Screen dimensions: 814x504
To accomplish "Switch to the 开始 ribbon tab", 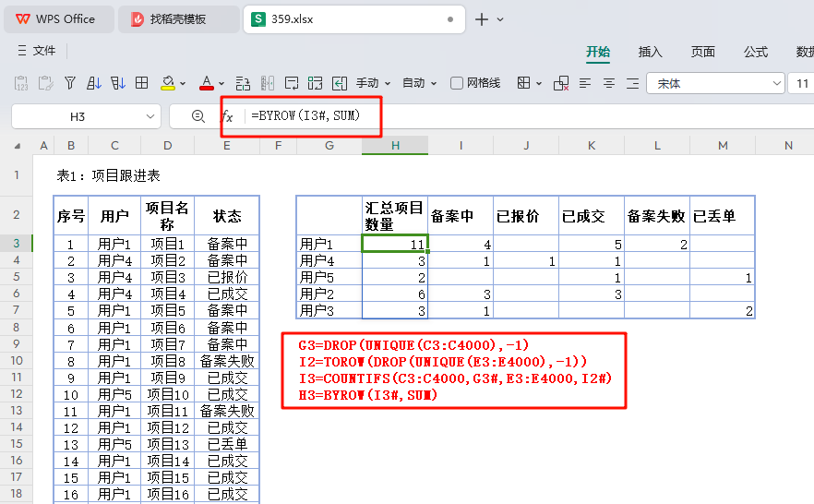I will (x=598, y=52).
